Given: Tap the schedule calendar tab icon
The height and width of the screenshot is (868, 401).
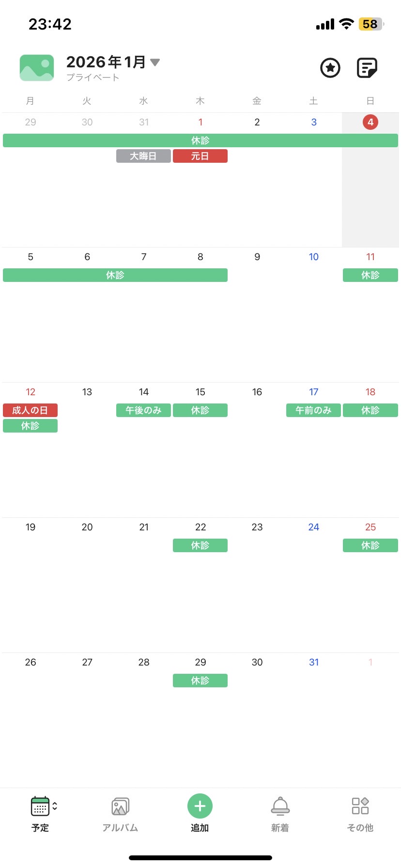Looking at the screenshot, I should point(40,806).
